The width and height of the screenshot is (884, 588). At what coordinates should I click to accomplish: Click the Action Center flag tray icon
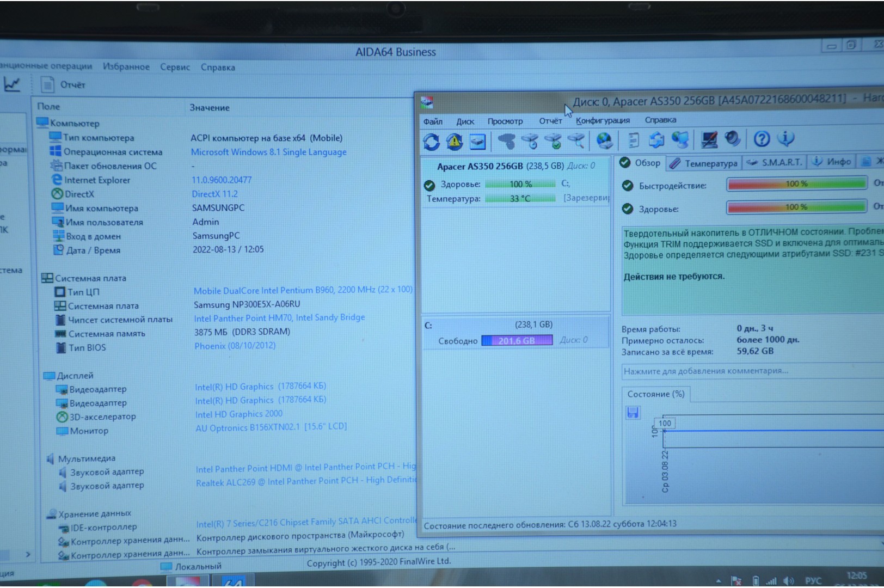[736, 581]
